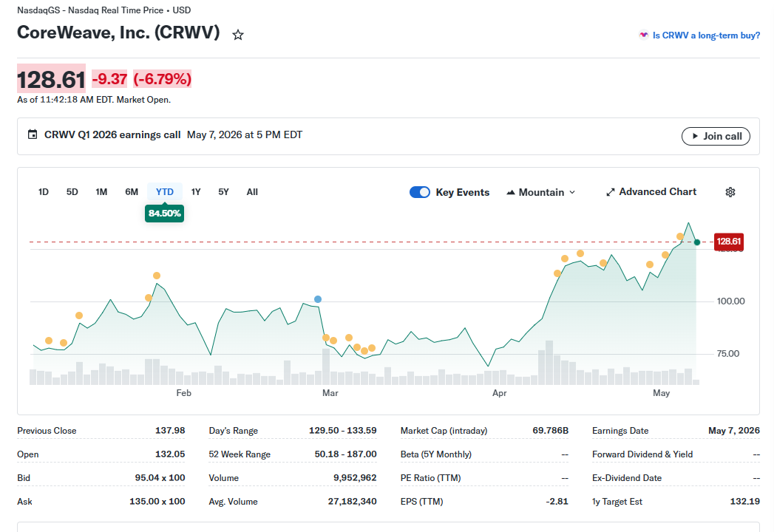The height and width of the screenshot is (532, 774).
Task: Click the 100.00 y-axis label
Action: (730, 301)
